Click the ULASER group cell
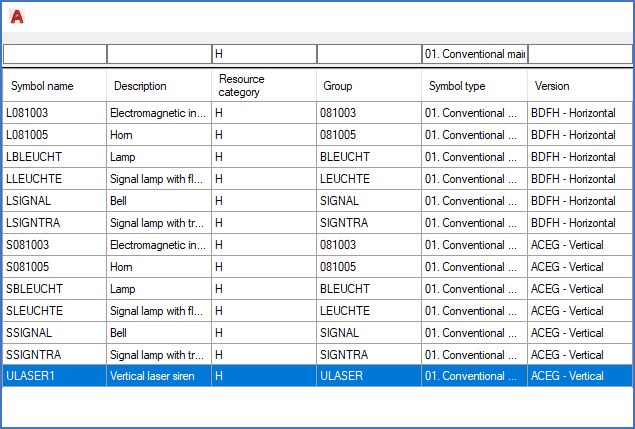Image resolution: width=635 pixels, height=429 pixels. pyautogui.click(x=369, y=376)
